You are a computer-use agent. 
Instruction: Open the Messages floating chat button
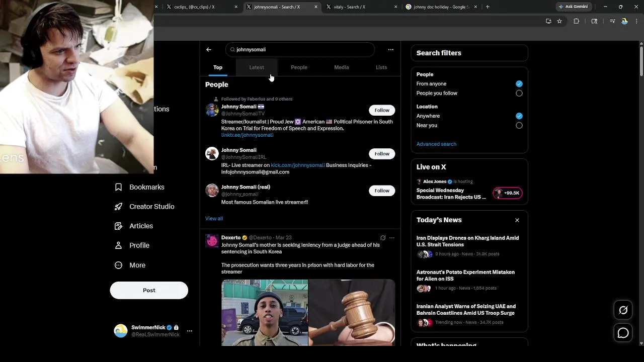pos(623,333)
